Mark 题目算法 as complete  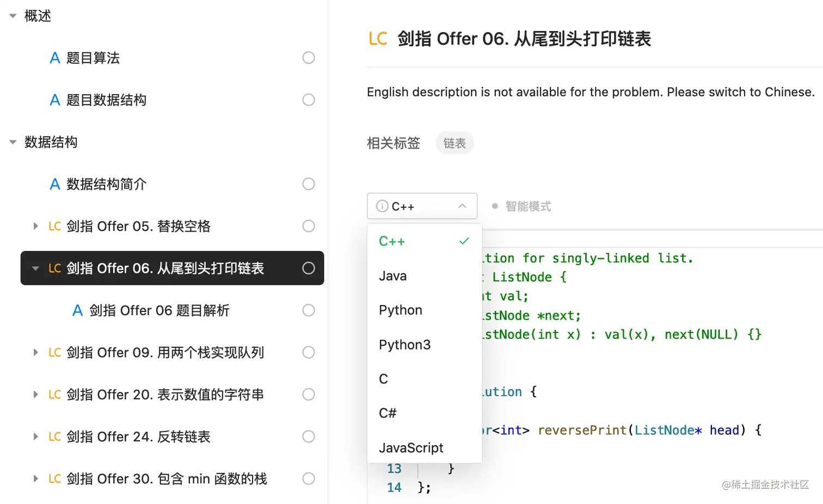tap(309, 58)
